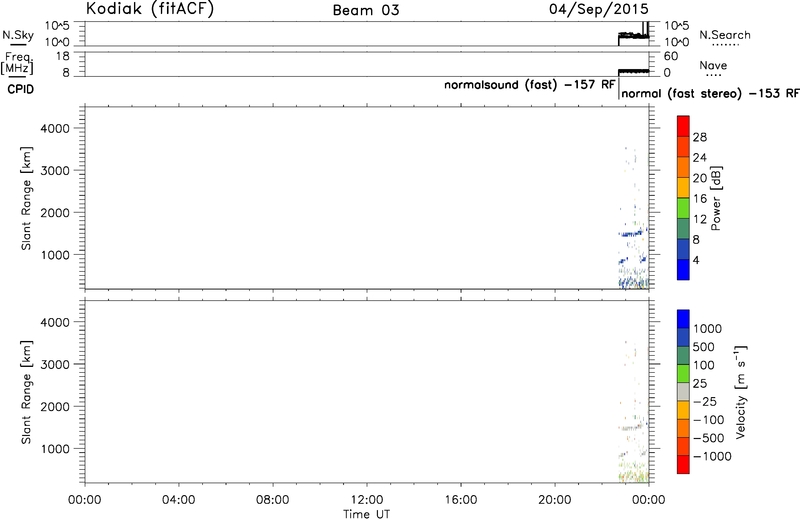Click the '4' label on Power colorbar
The height and width of the screenshot is (520, 800).
coord(696,260)
